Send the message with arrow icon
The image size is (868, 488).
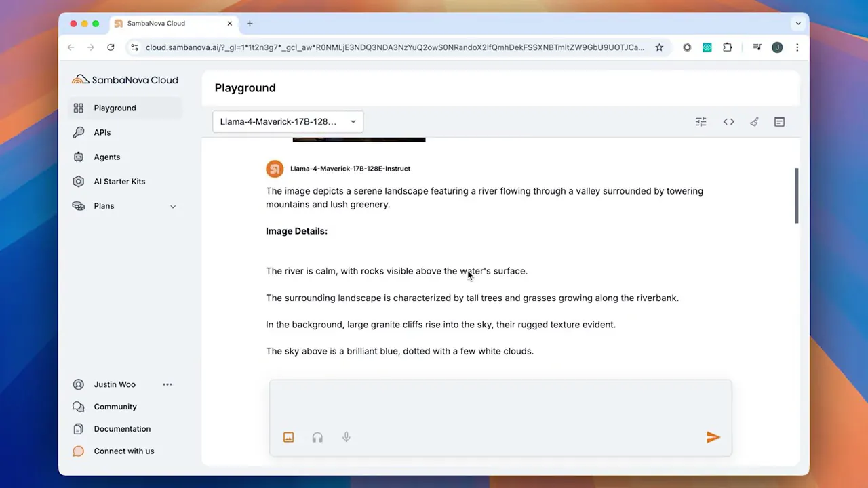tap(713, 437)
